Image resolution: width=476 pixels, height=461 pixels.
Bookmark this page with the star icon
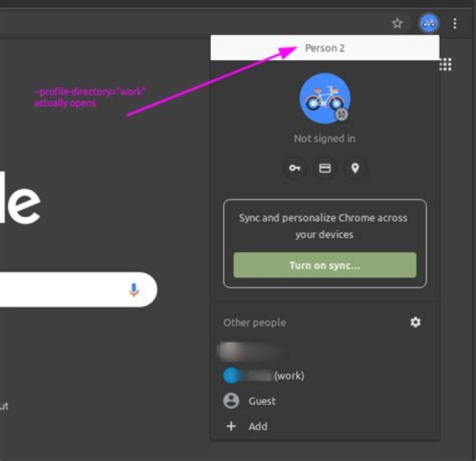coord(397,23)
